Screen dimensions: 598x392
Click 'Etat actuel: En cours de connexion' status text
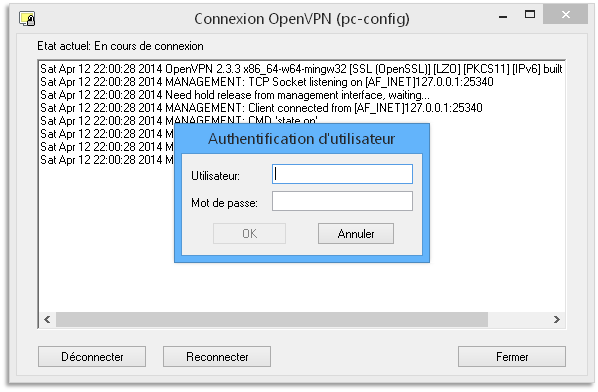click(120, 46)
